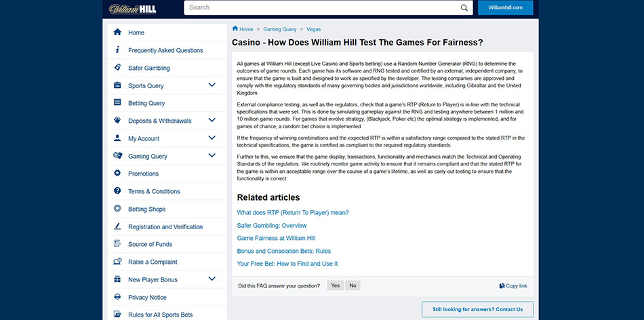Open Frequently Asked Questions menu item
This screenshot has height=320, width=644.
167,50
